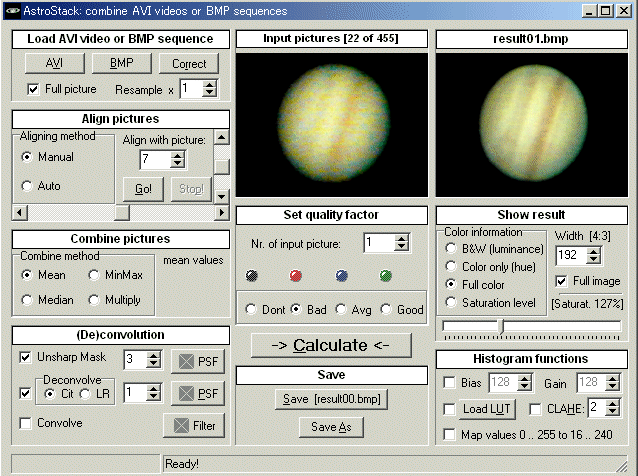This screenshot has height=476, width=638.
Task: Click the Align with picture spinner
Action: [x=177, y=159]
